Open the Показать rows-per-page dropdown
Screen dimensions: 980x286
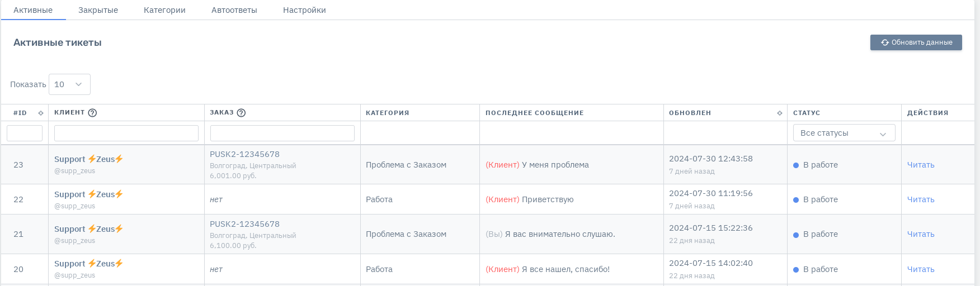69,84
